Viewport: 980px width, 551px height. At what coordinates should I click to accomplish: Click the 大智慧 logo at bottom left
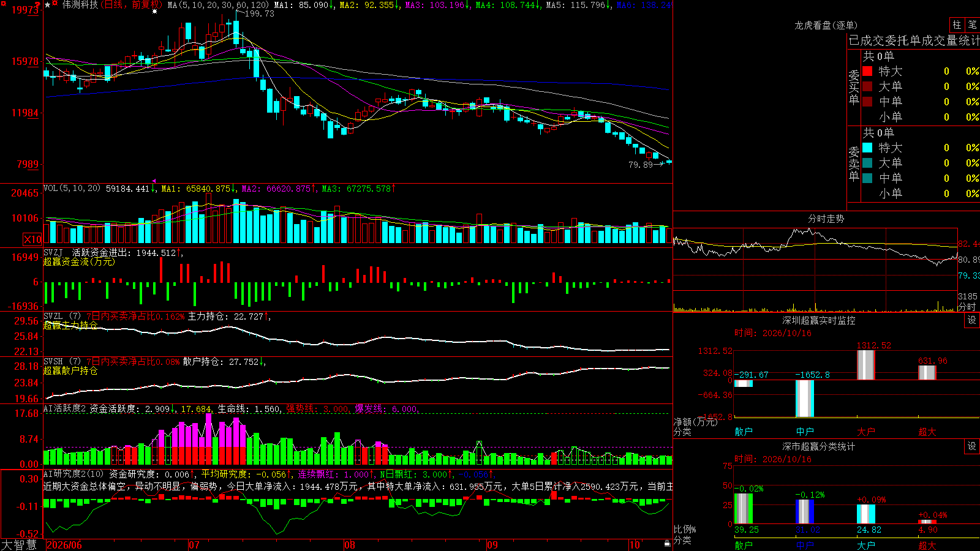point(19,544)
